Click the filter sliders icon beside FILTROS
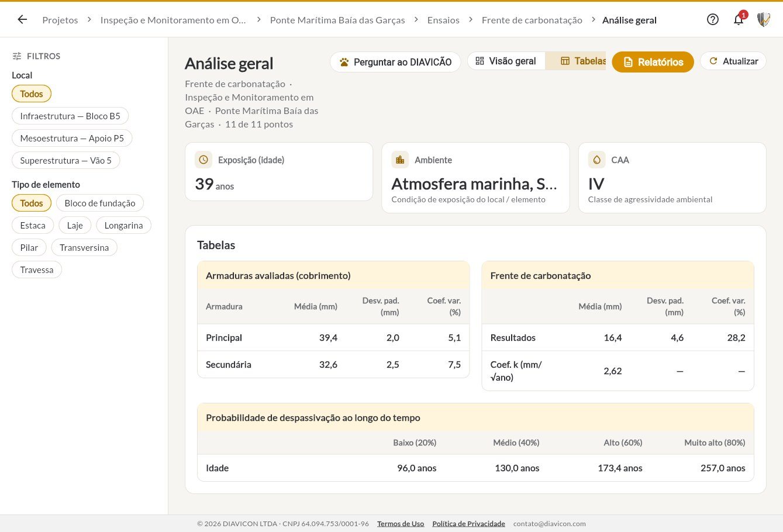 point(17,56)
